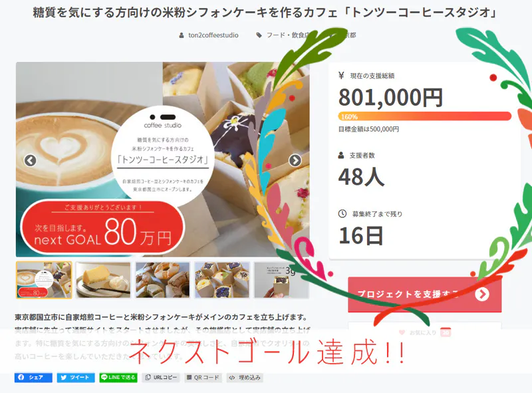The width and height of the screenshot is (532, 393).
Task: Select the boxed chiffon cakes thumbnail
Action: coord(222,280)
